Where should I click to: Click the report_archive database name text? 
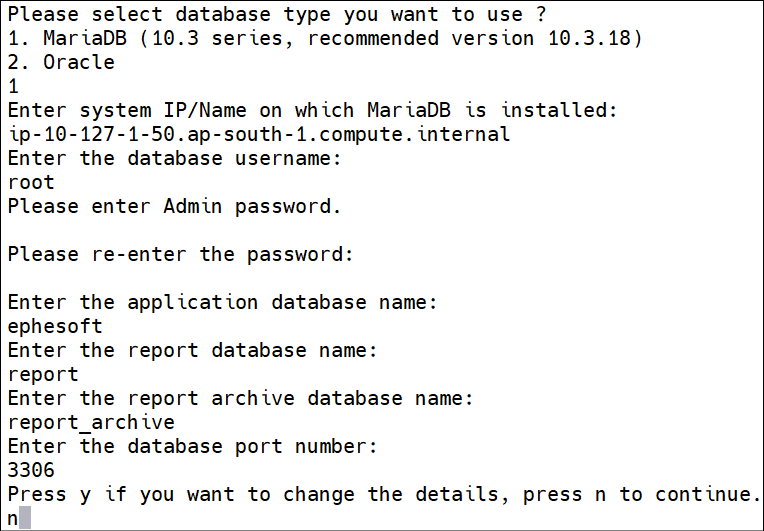click(x=91, y=422)
